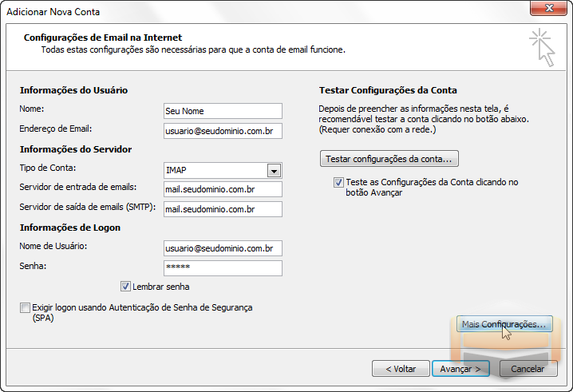Focus the Servidor de entrada de emails field
The width and height of the screenshot is (573, 392).
pyautogui.click(x=223, y=189)
